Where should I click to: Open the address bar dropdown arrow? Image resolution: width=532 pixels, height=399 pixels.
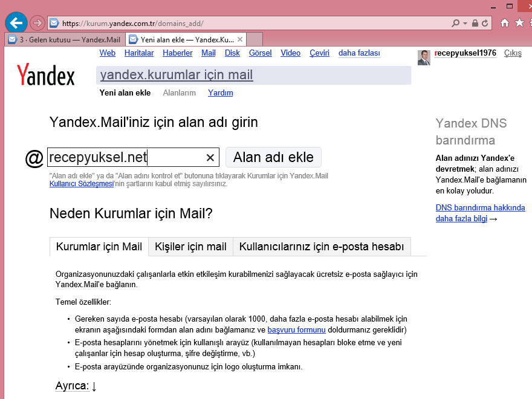coord(465,23)
